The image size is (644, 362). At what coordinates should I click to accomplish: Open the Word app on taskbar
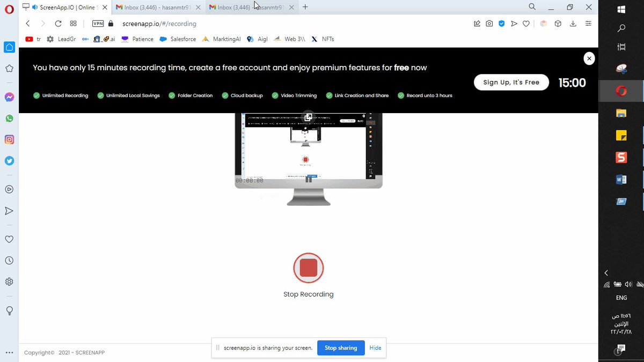tap(621, 180)
